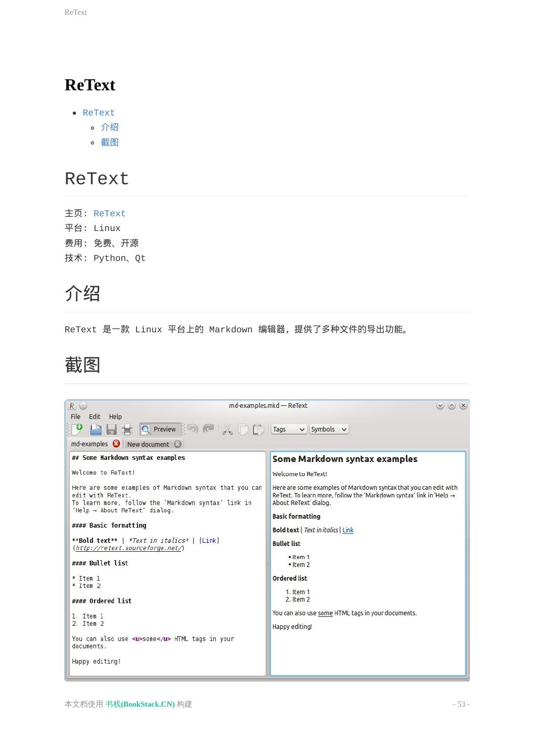
Task: Click 'Bullet list' heading in preview pane
Action: tap(287, 544)
